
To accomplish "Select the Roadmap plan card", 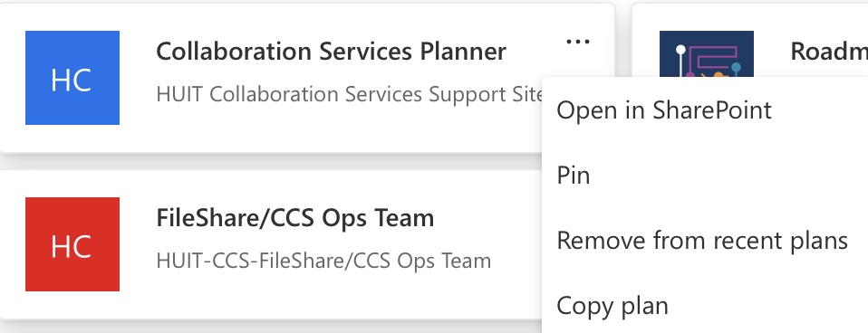I will coord(749,41).
